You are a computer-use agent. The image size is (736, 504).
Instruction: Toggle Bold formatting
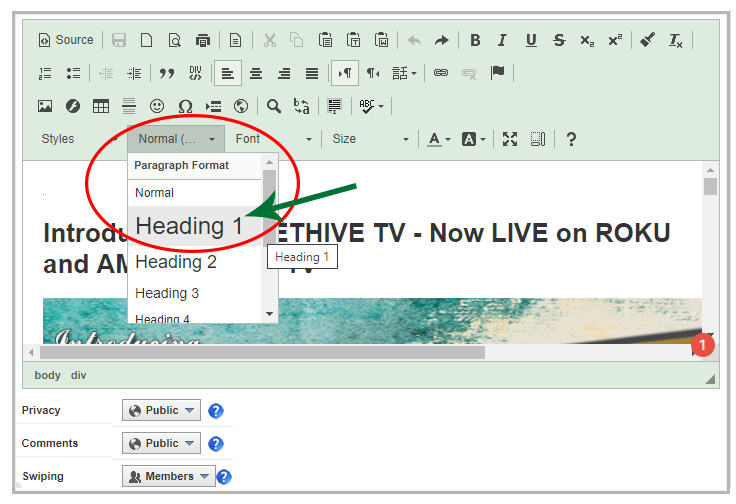[x=475, y=40]
